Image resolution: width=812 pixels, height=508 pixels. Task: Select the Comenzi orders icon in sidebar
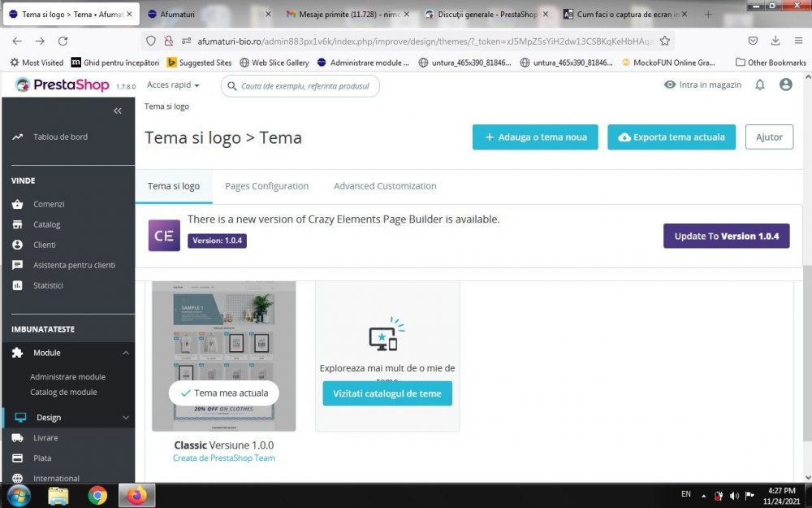[x=18, y=204]
